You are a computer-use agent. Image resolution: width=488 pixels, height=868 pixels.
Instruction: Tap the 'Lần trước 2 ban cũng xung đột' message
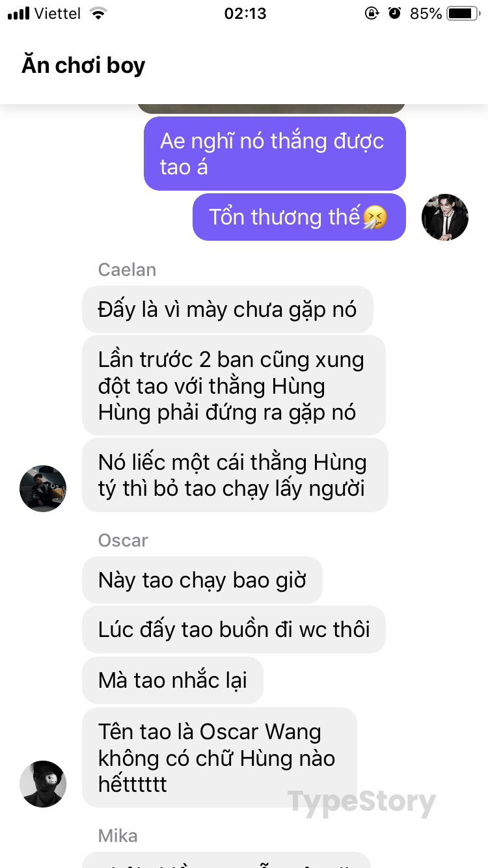point(234,385)
